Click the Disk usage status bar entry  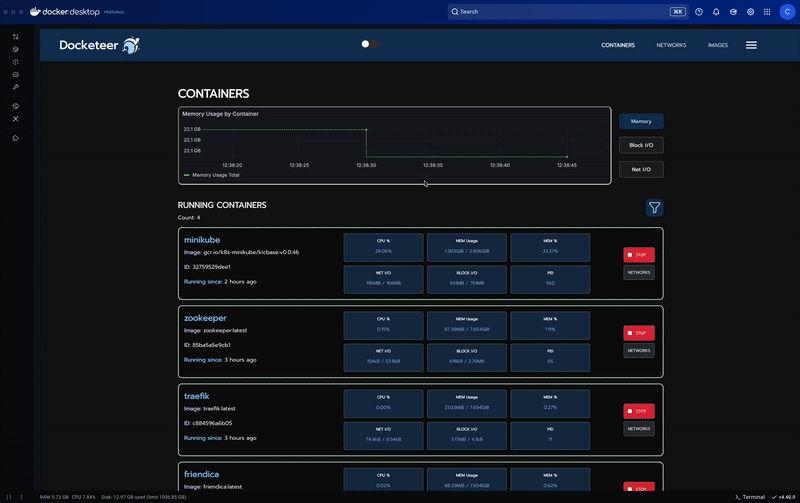click(144, 497)
